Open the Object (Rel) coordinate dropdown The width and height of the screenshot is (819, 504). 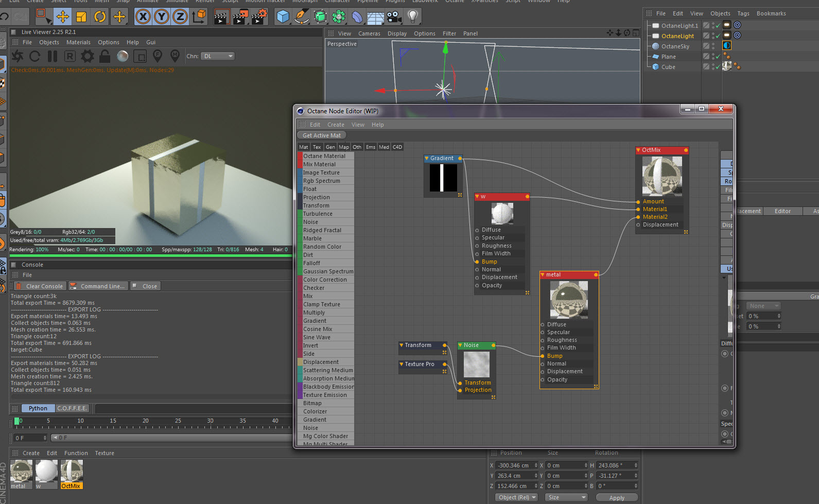516,497
